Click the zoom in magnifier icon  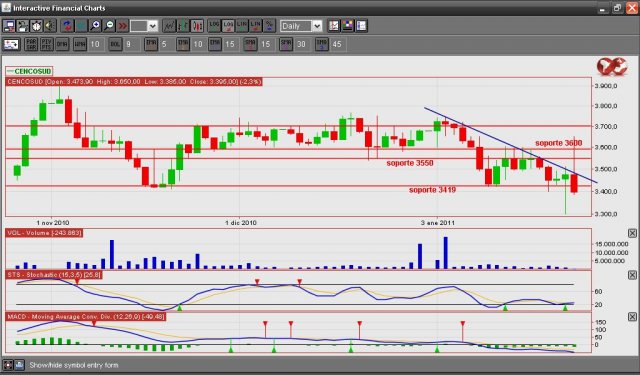(x=95, y=26)
